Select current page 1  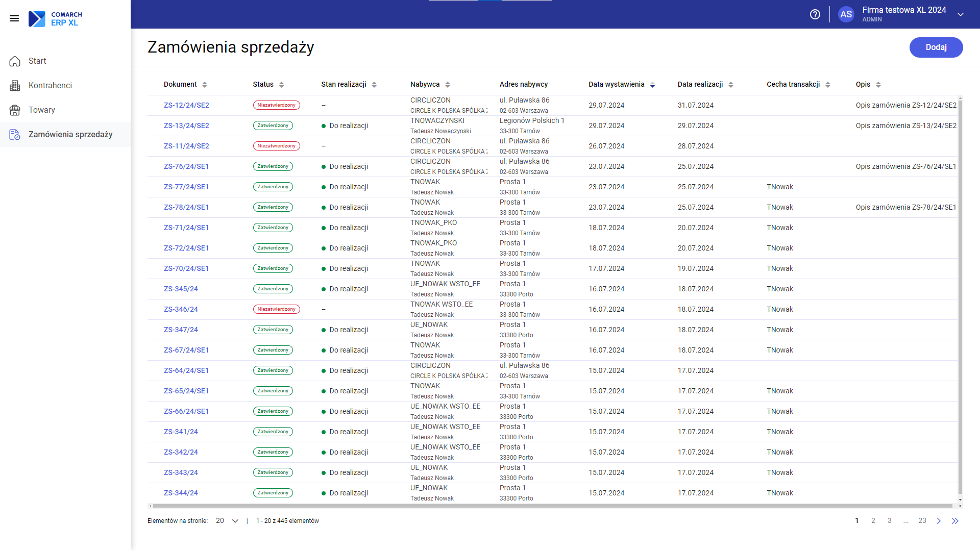[x=857, y=521]
